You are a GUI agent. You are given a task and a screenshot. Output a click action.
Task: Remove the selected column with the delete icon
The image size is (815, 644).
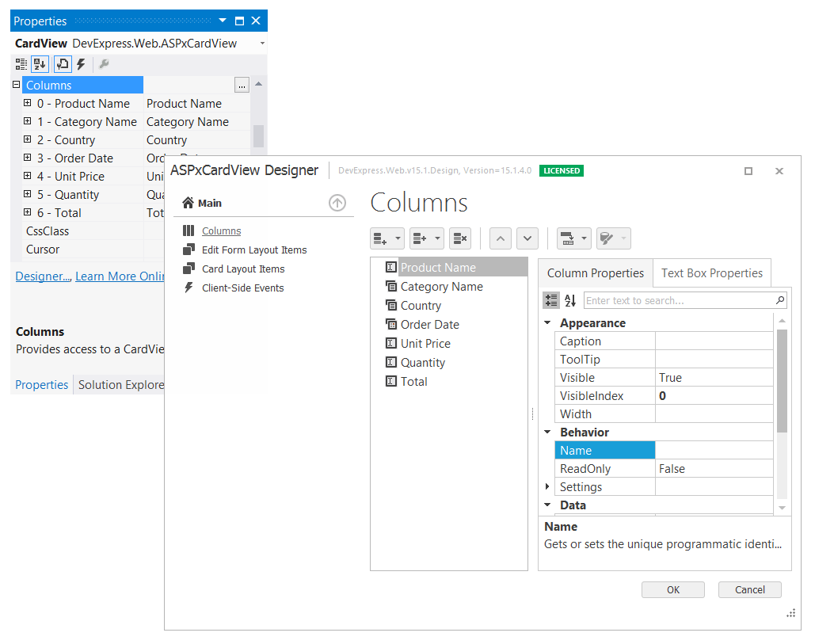(x=460, y=238)
